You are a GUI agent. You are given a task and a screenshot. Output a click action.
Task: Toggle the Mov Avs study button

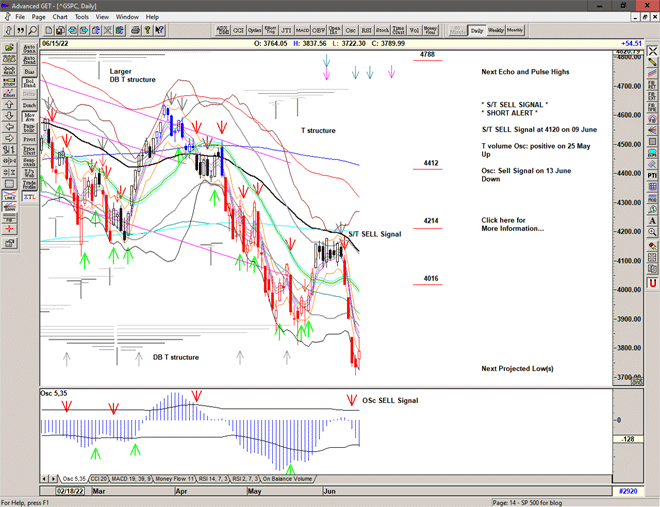(29, 118)
